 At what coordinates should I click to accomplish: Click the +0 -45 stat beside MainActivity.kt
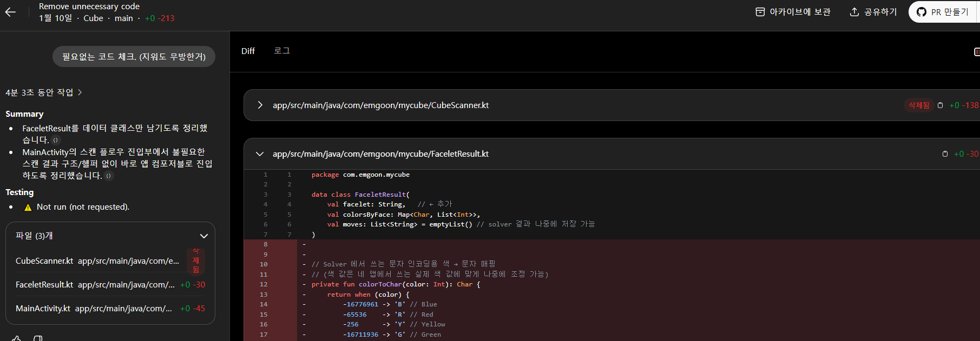click(x=193, y=309)
